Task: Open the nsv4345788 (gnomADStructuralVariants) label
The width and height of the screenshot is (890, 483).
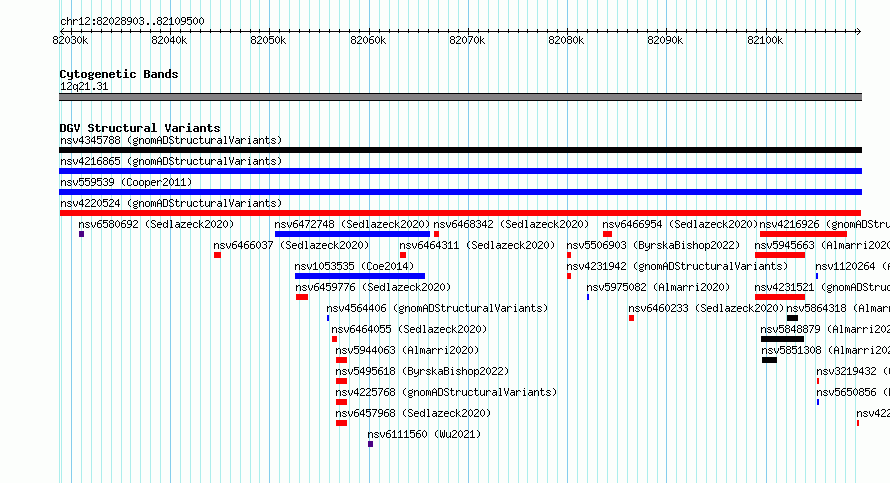Action: 171,140
